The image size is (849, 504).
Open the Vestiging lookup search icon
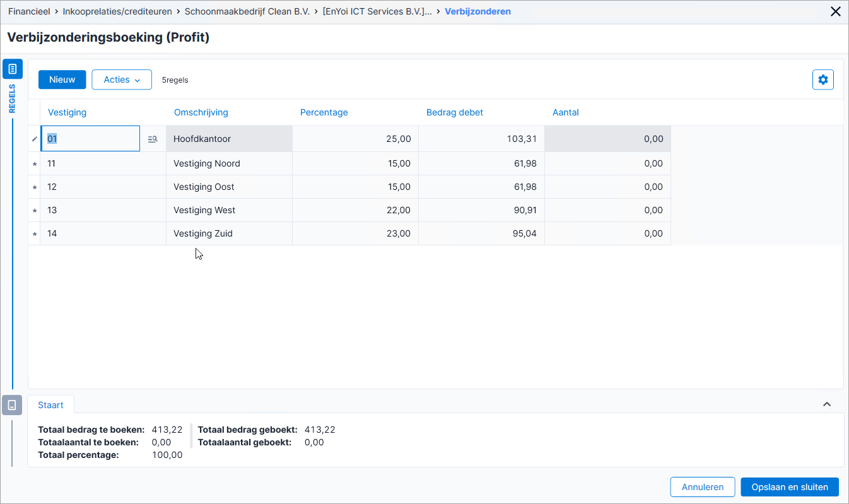153,139
